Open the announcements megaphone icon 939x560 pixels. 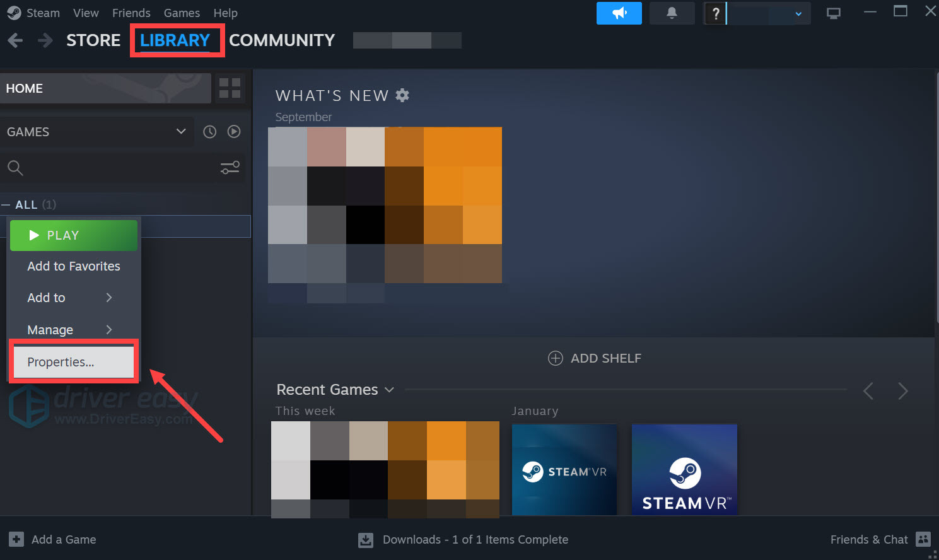pos(619,13)
